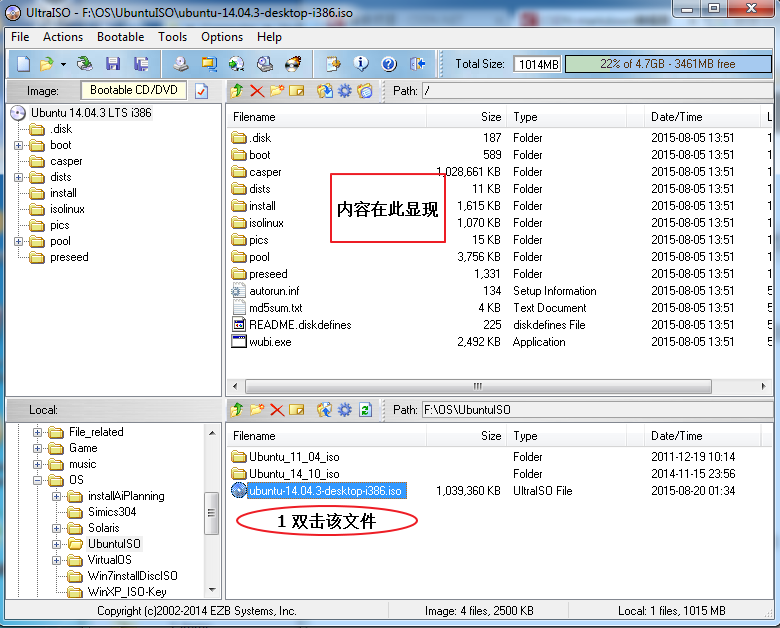Click the Information speech bubble icon
This screenshot has width=780, height=628.
(x=361, y=64)
